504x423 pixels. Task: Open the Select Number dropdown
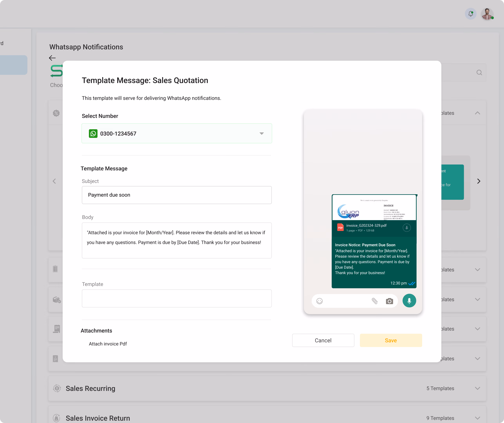177,134
